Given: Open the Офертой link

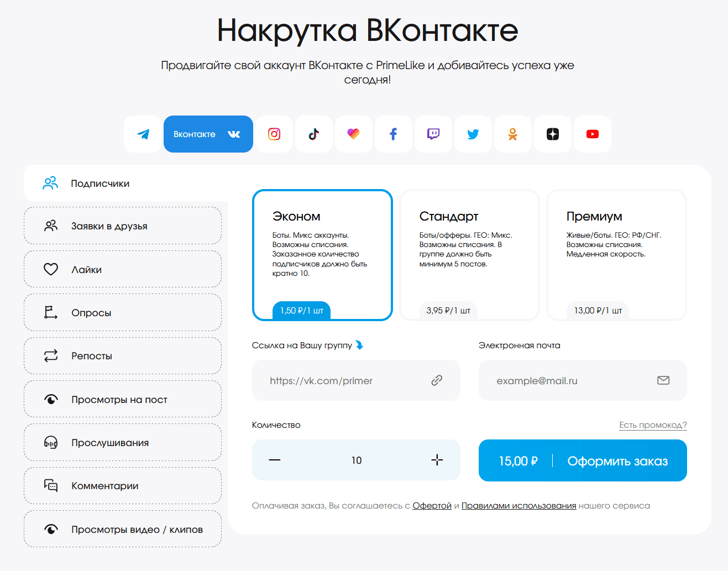Looking at the screenshot, I should point(432,506).
